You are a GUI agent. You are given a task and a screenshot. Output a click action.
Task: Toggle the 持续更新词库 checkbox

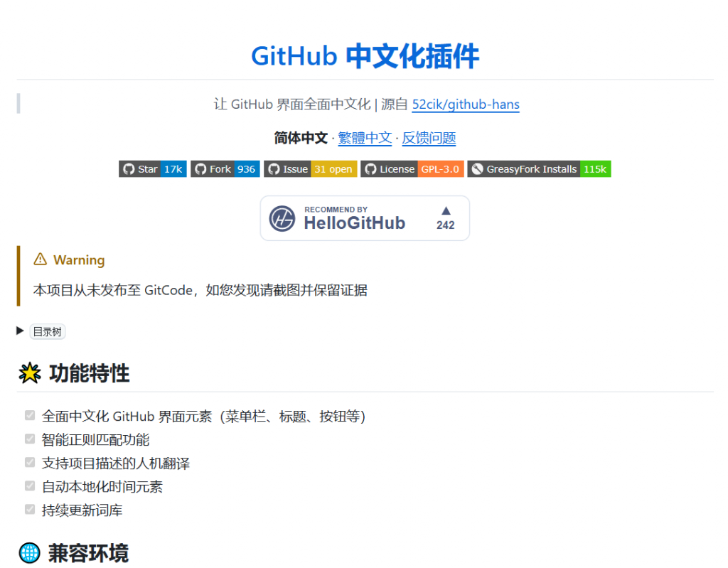point(30,510)
